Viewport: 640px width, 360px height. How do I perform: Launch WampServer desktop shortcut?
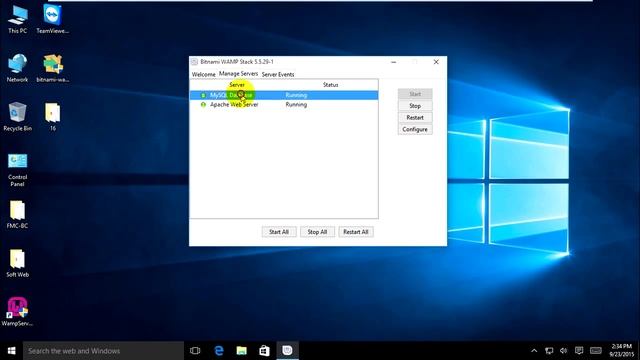[18, 311]
